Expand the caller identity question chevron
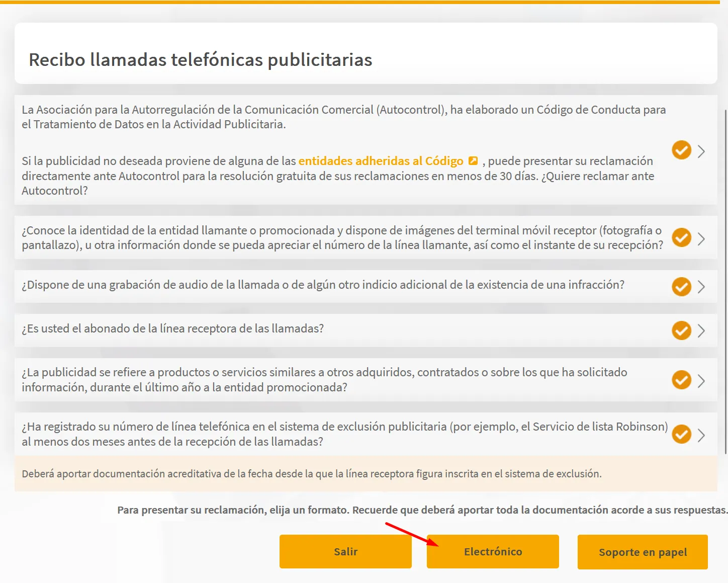Screen dimensions: 728x583 (701, 238)
